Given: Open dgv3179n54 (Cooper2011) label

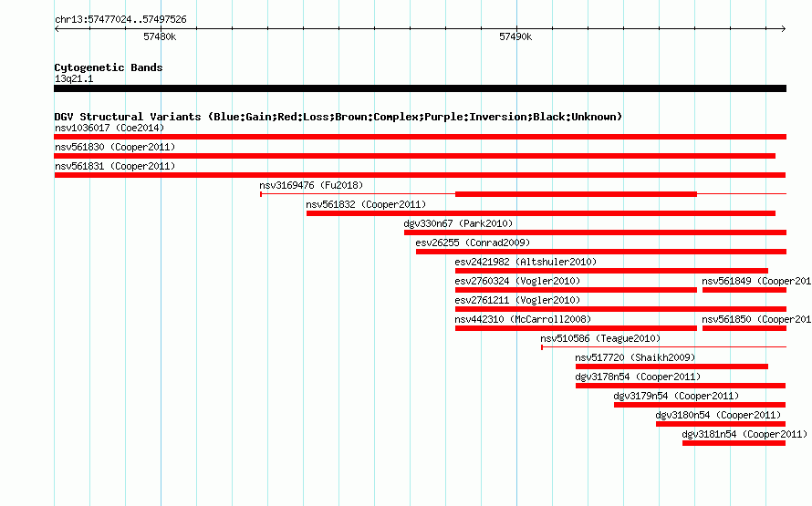Looking at the screenshot, I should (676, 396).
